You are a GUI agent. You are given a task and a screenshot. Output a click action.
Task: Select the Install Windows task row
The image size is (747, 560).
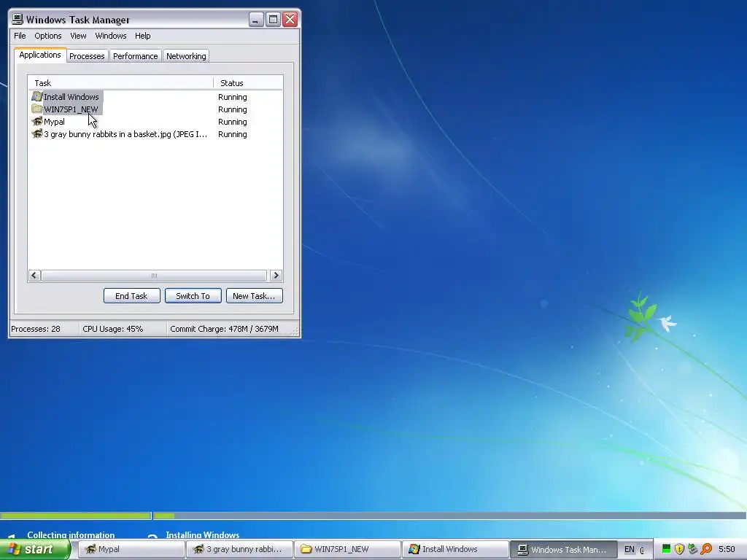click(155, 97)
